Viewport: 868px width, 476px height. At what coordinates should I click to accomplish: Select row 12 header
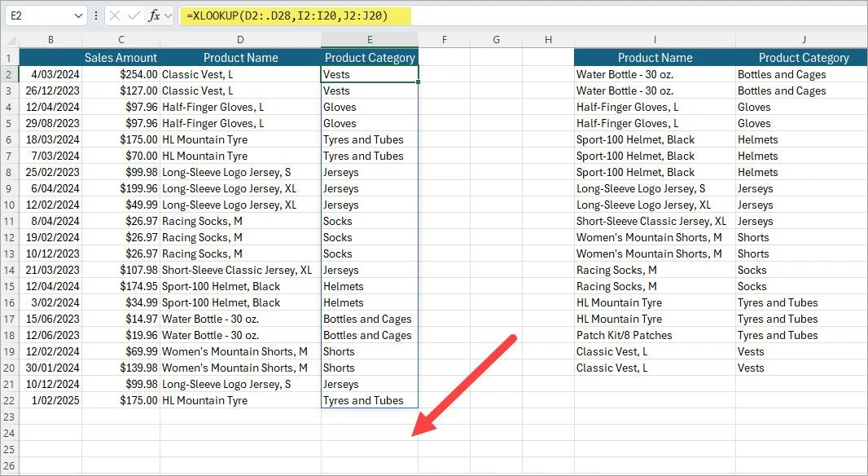click(9, 237)
